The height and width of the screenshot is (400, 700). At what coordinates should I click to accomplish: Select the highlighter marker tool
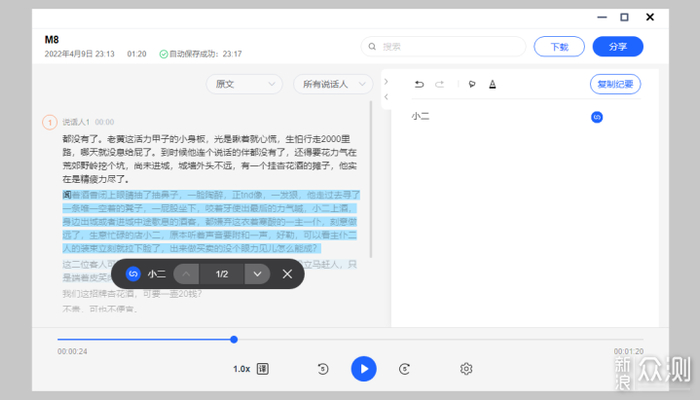click(472, 84)
